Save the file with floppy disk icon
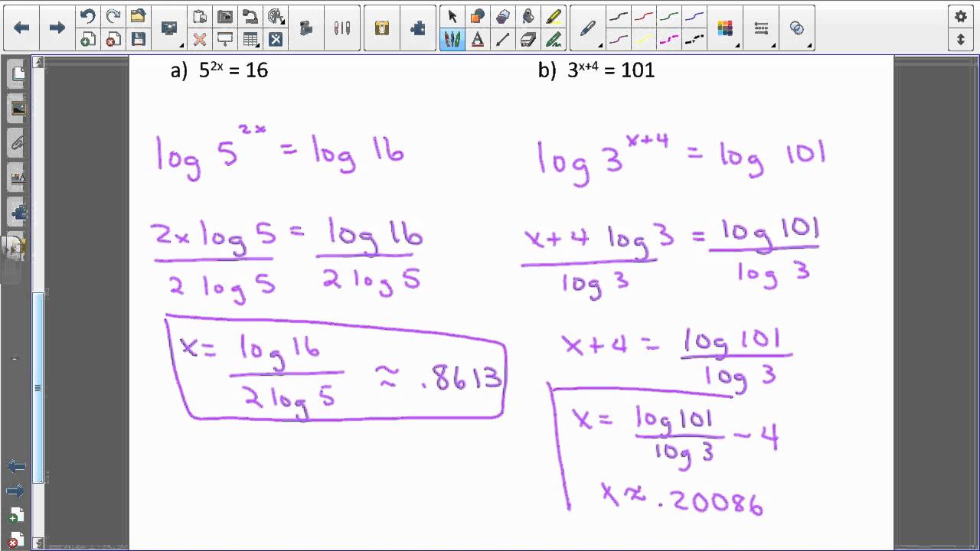 point(138,39)
